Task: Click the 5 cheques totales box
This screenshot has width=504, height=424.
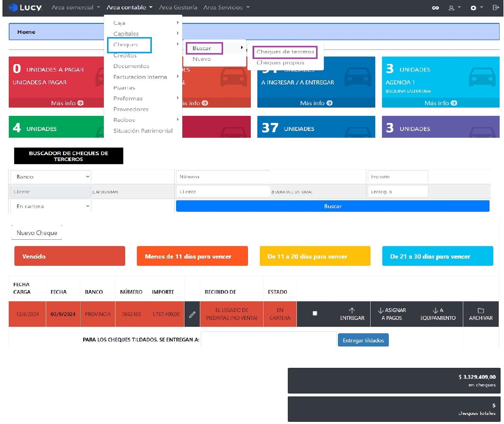Action: [394, 409]
